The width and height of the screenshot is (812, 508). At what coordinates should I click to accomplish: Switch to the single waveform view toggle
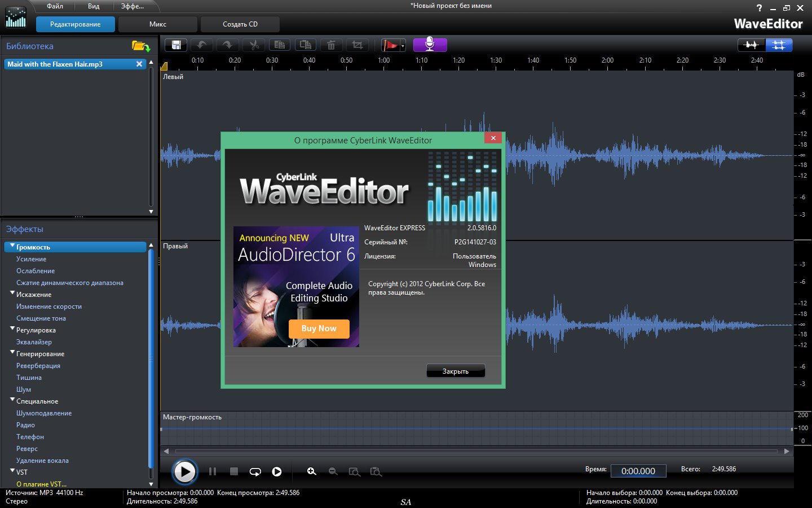click(751, 45)
